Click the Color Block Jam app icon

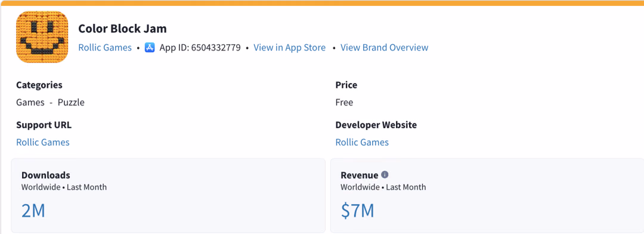pyautogui.click(x=42, y=37)
